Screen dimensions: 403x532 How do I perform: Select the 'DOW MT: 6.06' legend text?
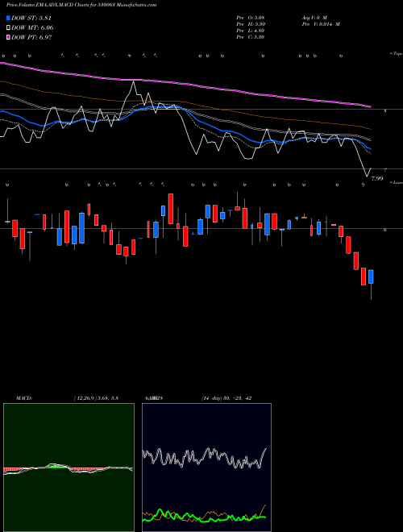coord(32,28)
